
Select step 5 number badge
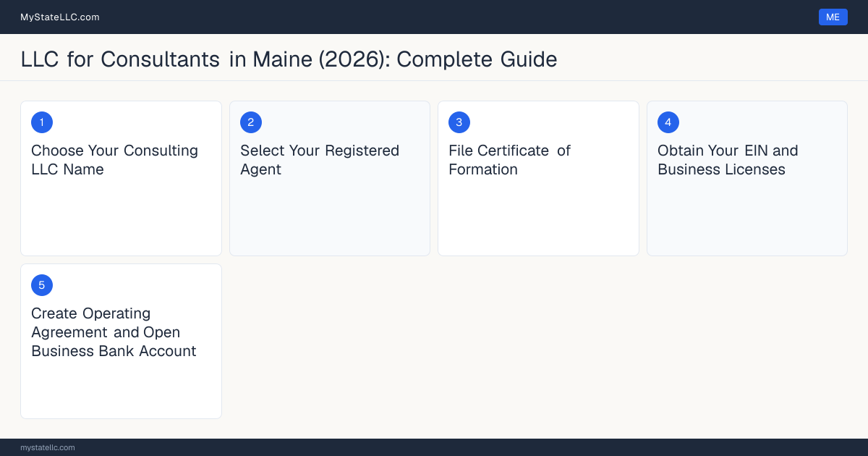pos(42,285)
